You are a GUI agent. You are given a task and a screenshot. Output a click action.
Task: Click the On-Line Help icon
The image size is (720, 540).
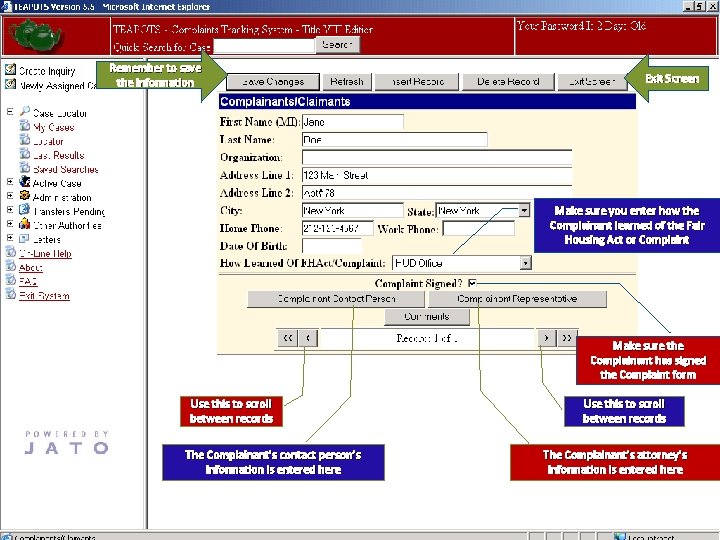coord(10,252)
